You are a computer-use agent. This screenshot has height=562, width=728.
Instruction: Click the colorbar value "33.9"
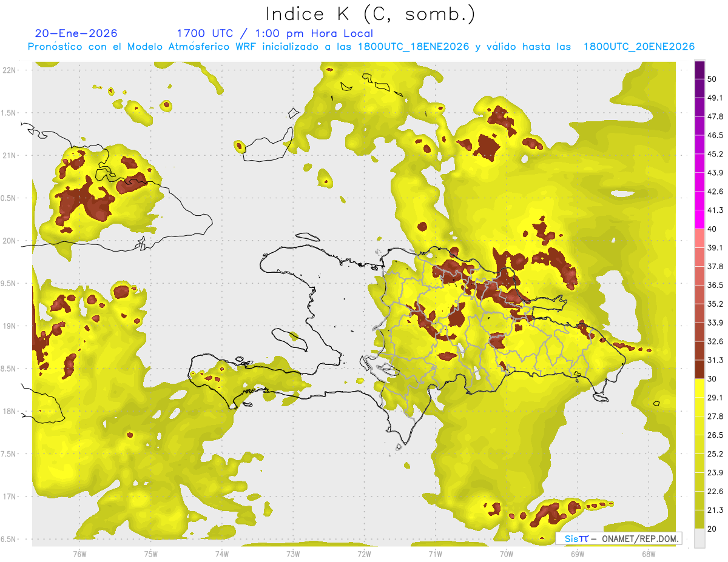click(715, 323)
